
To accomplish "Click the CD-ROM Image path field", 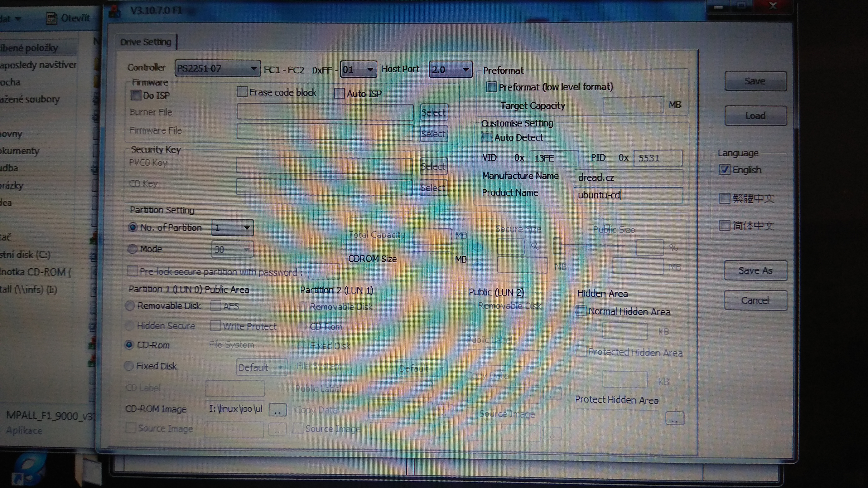I will [x=236, y=409].
